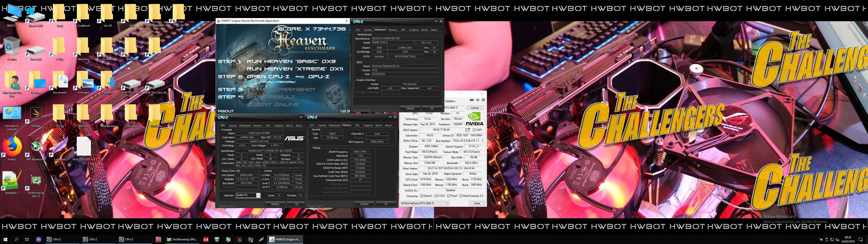Screen dimensions: 868x244
Task: Click Save Result in Heaven app
Action: coord(271,97)
